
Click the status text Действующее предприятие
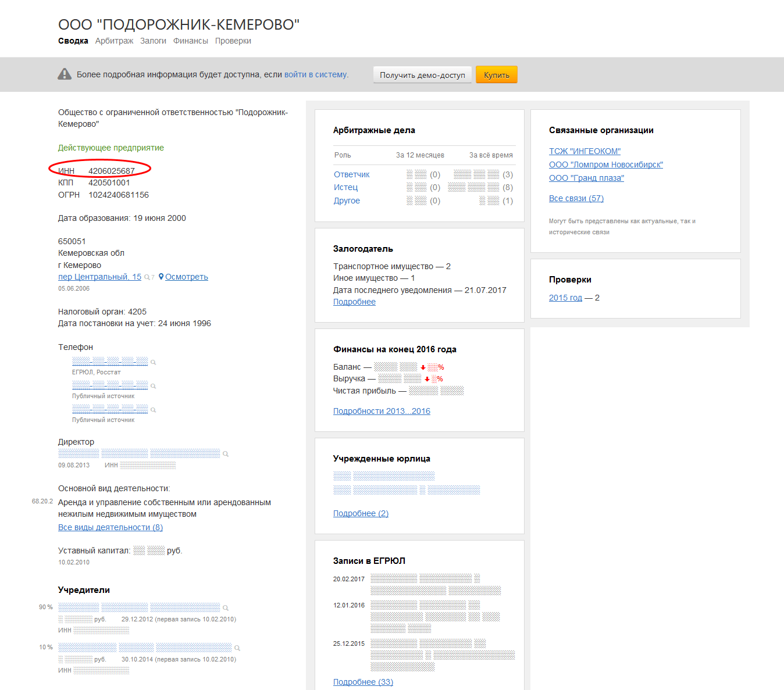pyautogui.click(x=111, y=148)
